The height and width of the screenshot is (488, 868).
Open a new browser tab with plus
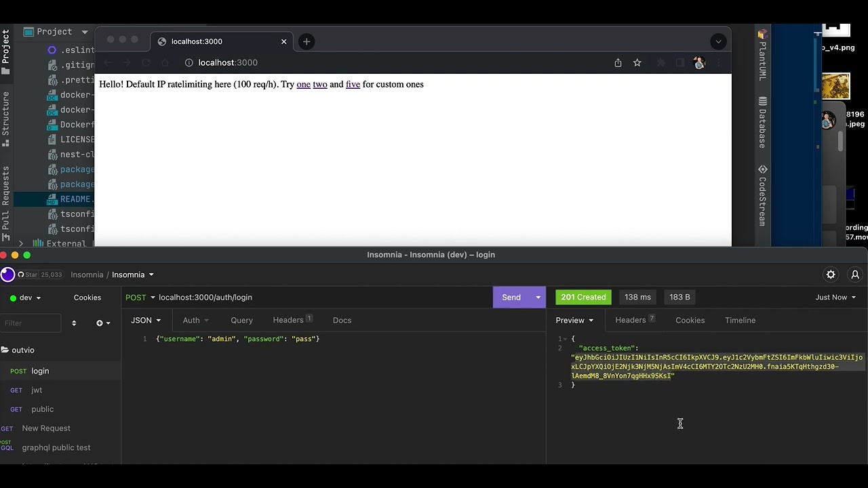coord(307,41)
